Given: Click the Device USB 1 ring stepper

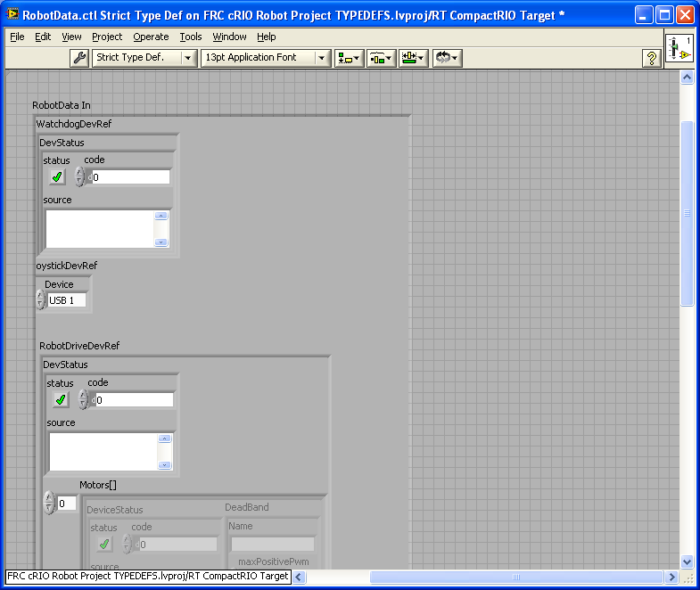Looking at the screenshot, I should (41, 300).
